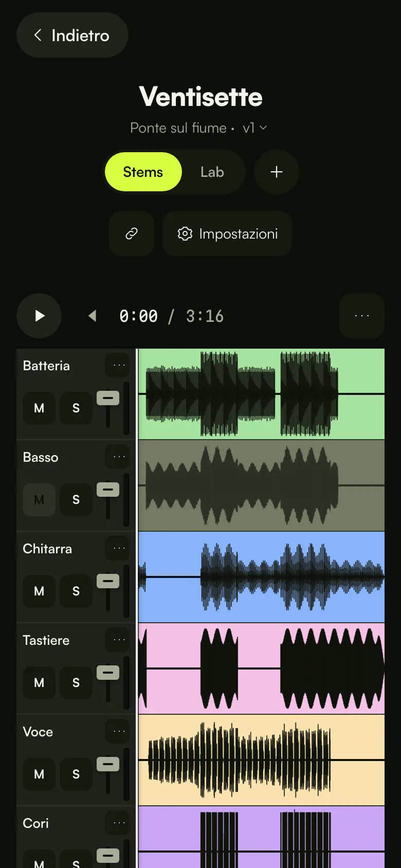This screenshot has width=401, height=868.
Task: Click the green Batteria waveform
Action: point(262,394)
